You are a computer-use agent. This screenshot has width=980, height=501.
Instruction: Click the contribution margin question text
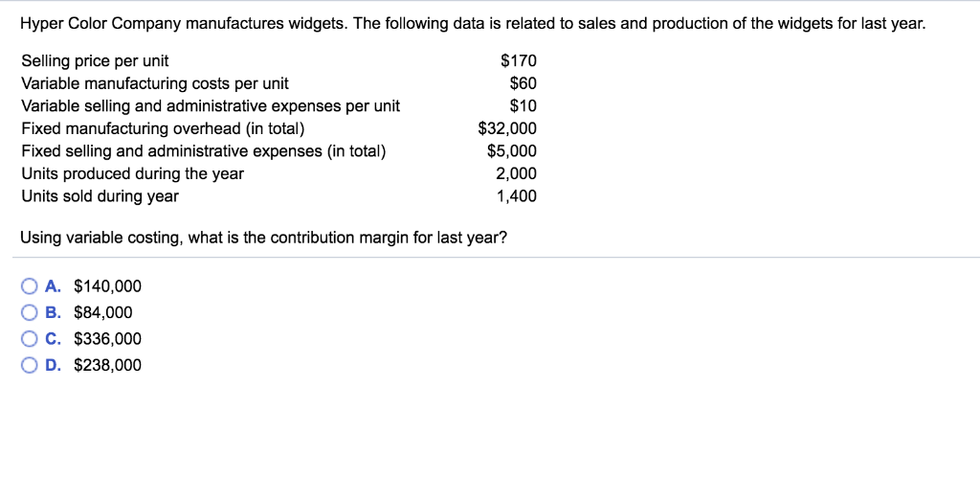coord(263,239)
